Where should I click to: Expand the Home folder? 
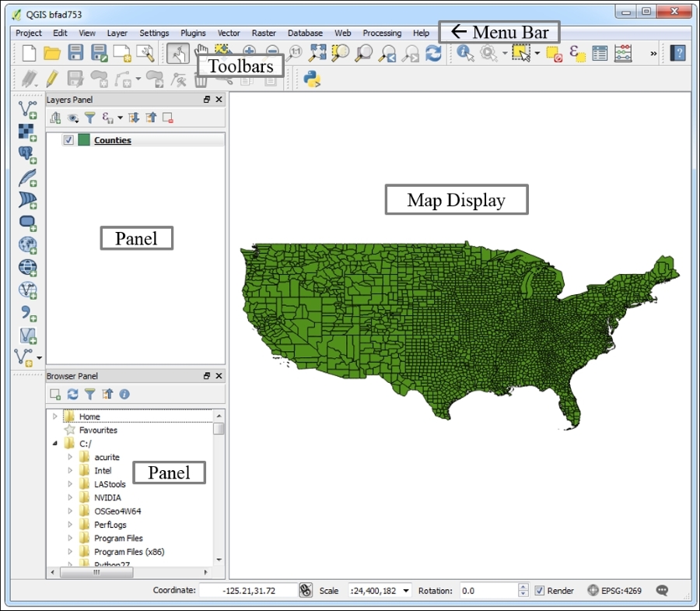[x=55, y=416]
